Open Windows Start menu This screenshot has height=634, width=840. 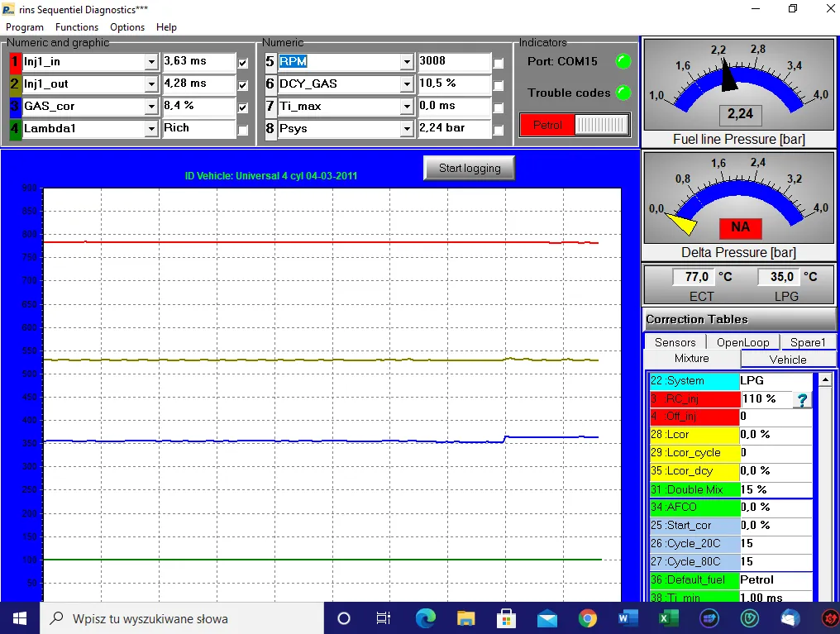[x=20, y=618]
